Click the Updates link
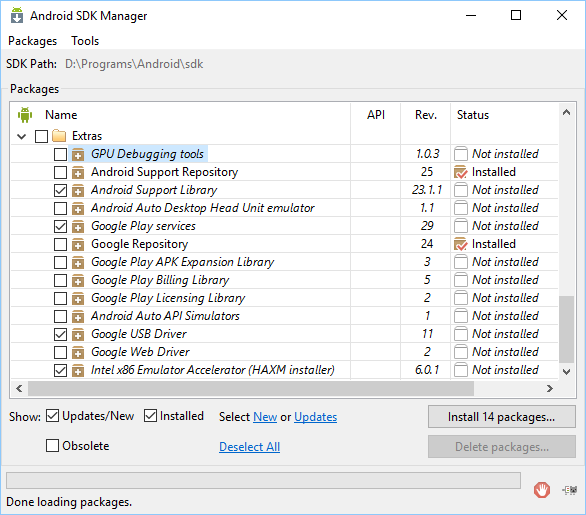586x515 pixels. (315, 417)
